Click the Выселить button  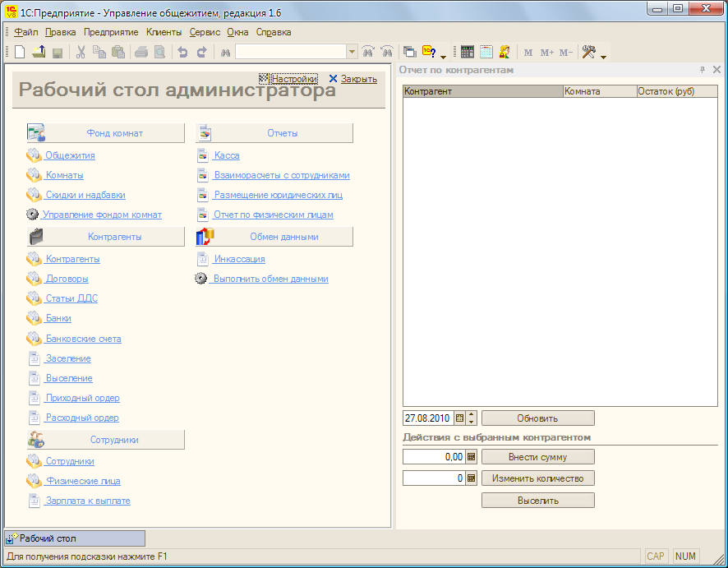[x=537, y=501]
